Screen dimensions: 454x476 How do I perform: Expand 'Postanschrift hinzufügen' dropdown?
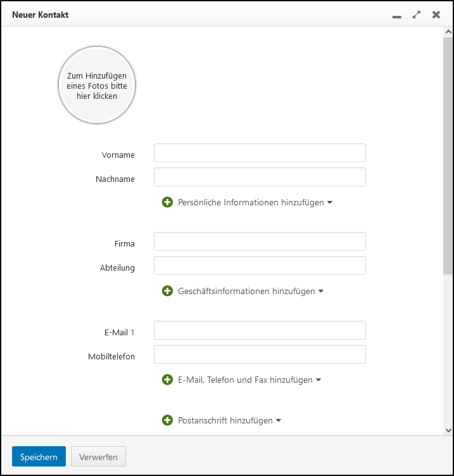[x=229, y=420]
